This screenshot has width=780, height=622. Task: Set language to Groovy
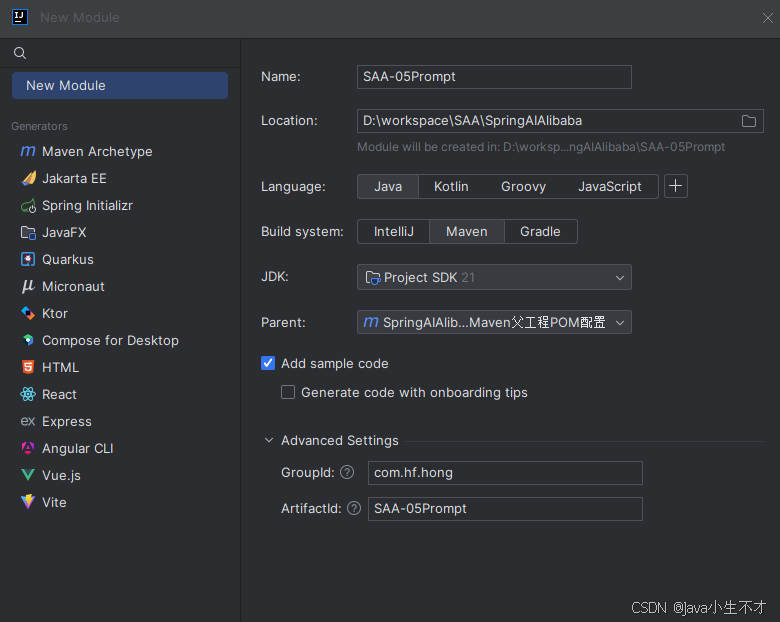coord(523,187)
